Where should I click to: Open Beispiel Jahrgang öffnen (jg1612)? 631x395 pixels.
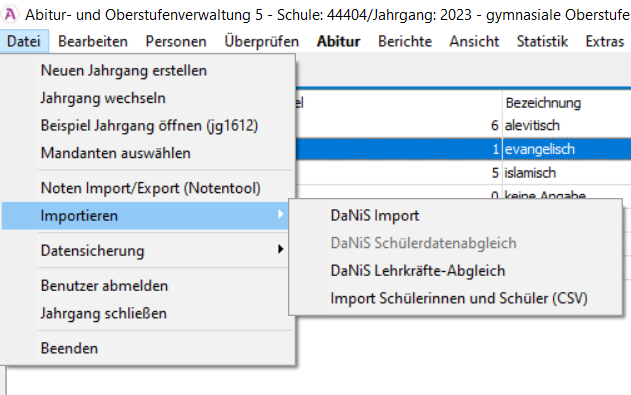pyautogui.click(x=149, y=126)
